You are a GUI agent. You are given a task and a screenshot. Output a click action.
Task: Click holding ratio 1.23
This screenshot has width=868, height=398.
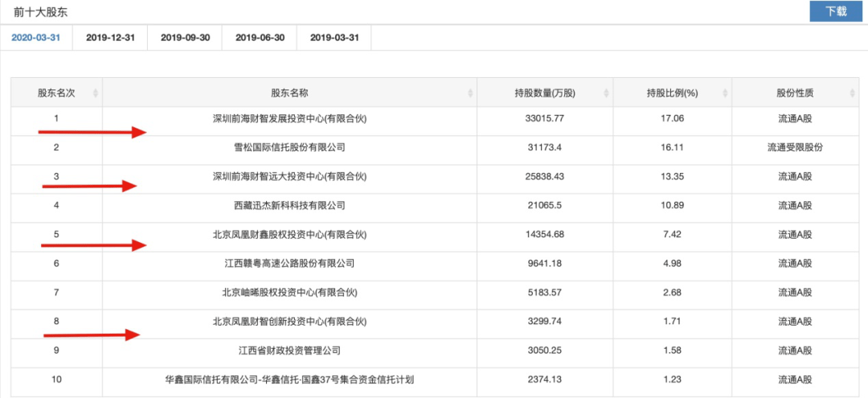pos(672,380)
